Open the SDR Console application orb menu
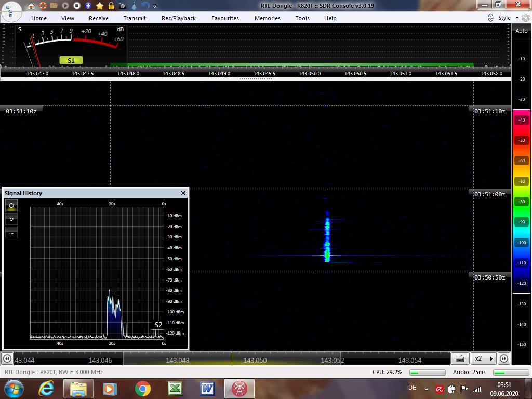532x399 pixels. click(11, 11)
